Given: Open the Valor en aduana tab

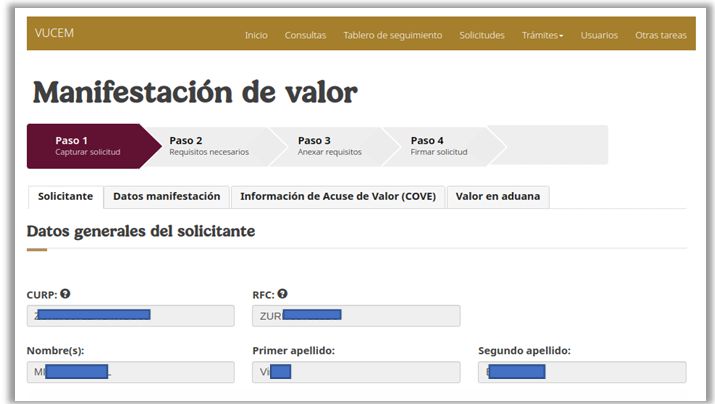Looking at the screenshot, I should [x=497, y=197].
